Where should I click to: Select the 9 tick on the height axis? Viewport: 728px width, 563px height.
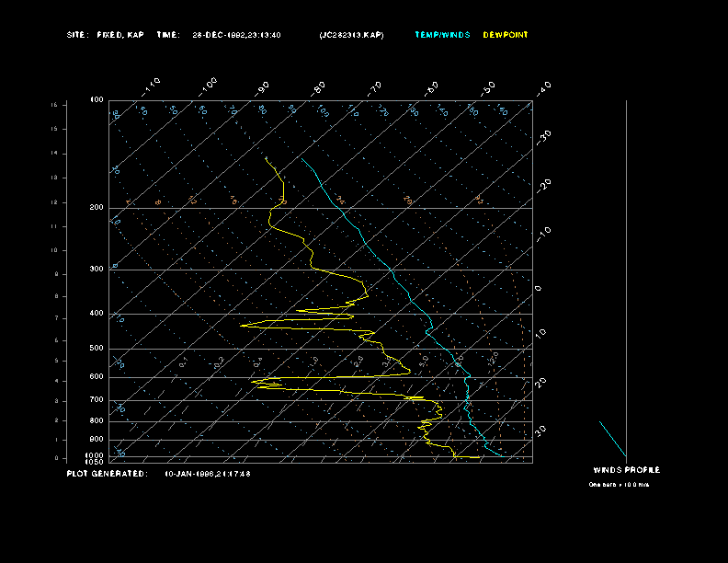pyautogui.click(x=56, y=274)
